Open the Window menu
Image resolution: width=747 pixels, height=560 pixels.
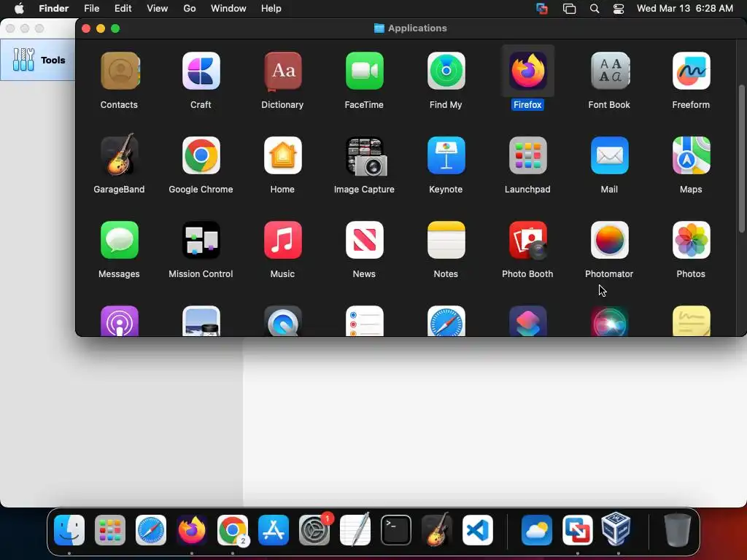pyautogui.click(x=228, y=9)
